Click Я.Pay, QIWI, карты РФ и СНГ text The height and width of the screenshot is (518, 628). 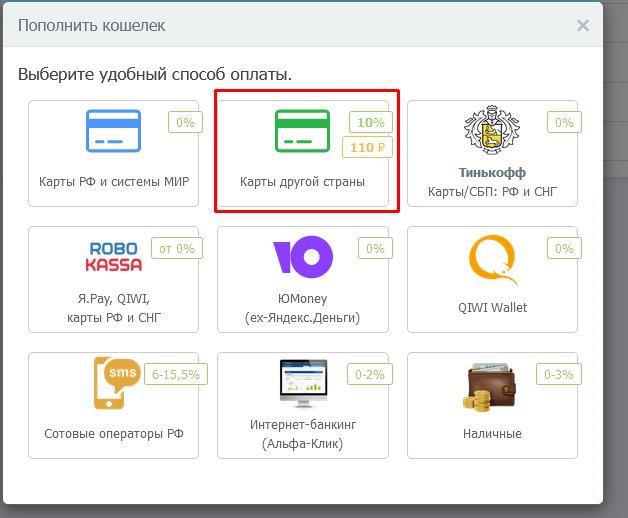(114, 308)
